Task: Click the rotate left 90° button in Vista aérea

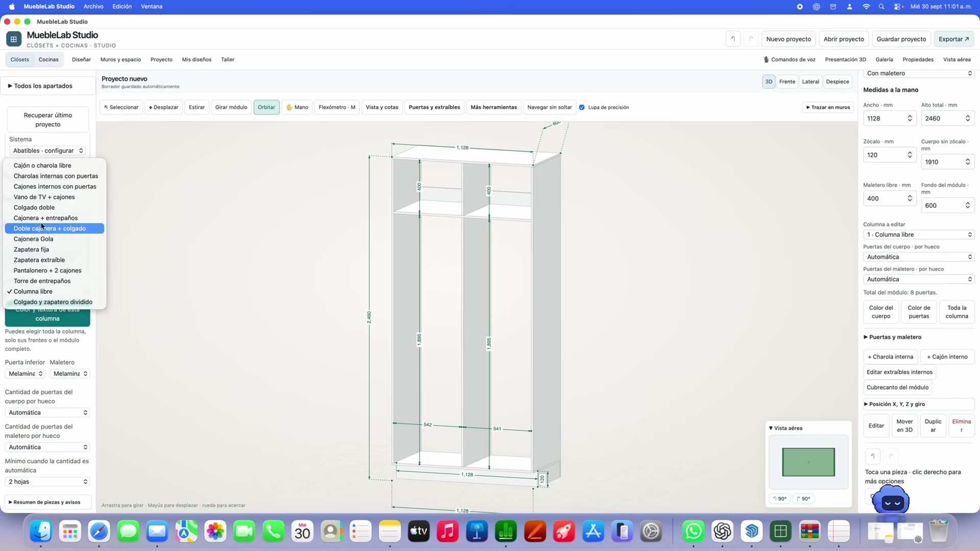Action: pyautogui.click(x=780, y=498)
